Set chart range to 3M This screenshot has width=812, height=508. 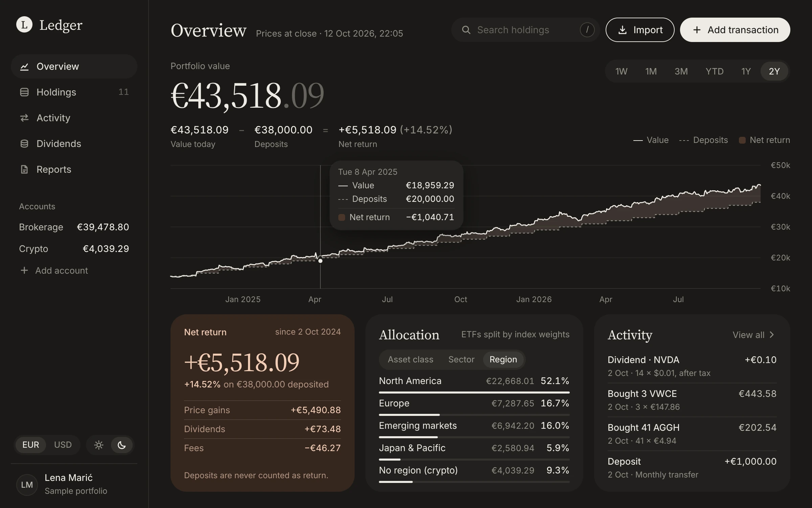tap(681, 71)
